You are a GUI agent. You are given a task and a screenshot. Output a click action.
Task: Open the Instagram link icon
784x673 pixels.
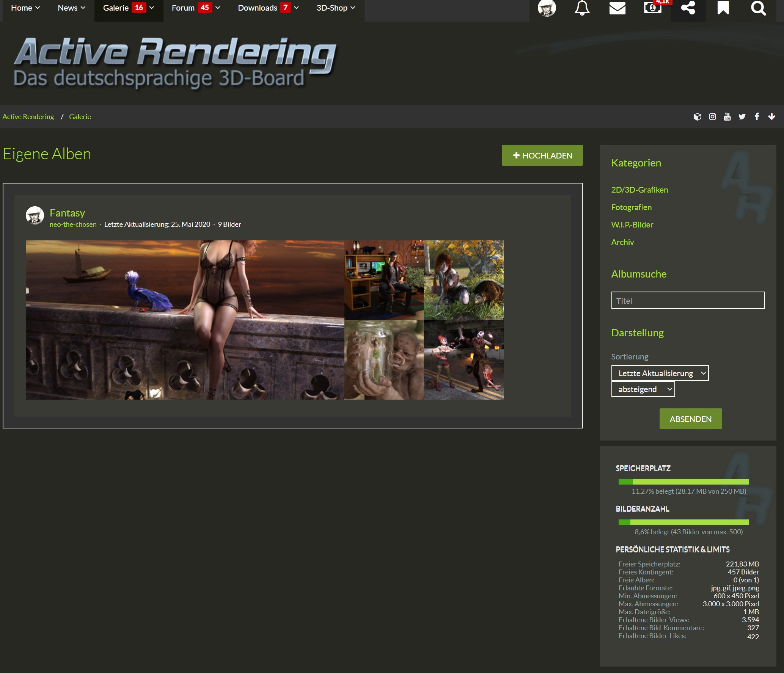(712, 117)
